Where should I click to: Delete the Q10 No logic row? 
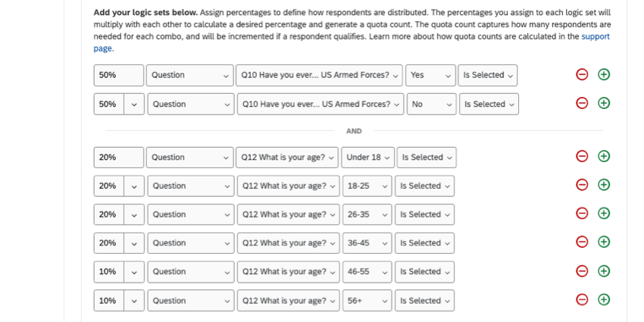(582, 103)
